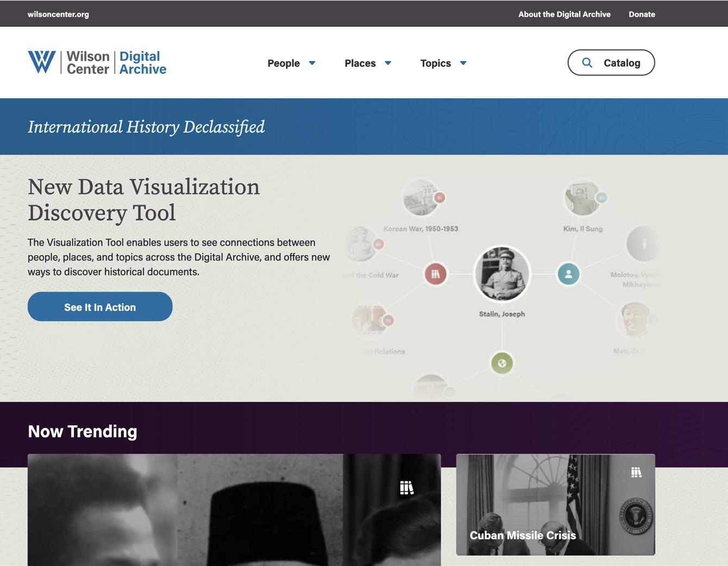
Task: Expand the Topics dropdown arrow
Action: point(463,63)
